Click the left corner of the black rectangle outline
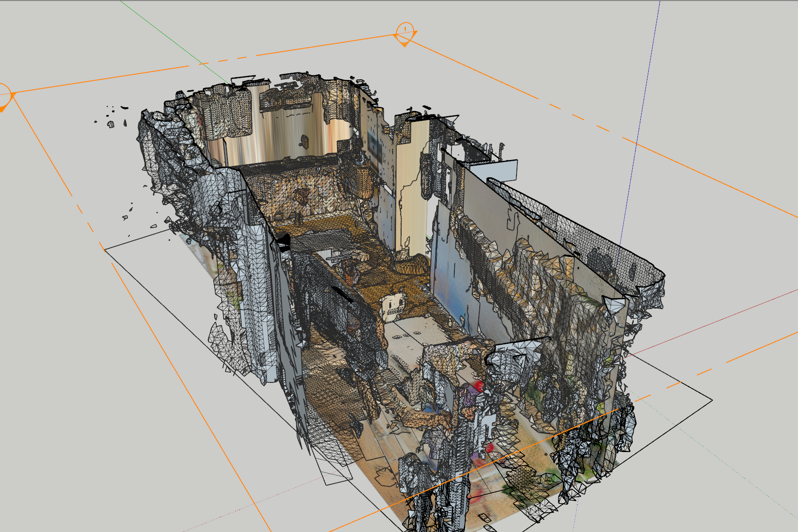This screenshot has height=532, width=798. click(105, 250)
